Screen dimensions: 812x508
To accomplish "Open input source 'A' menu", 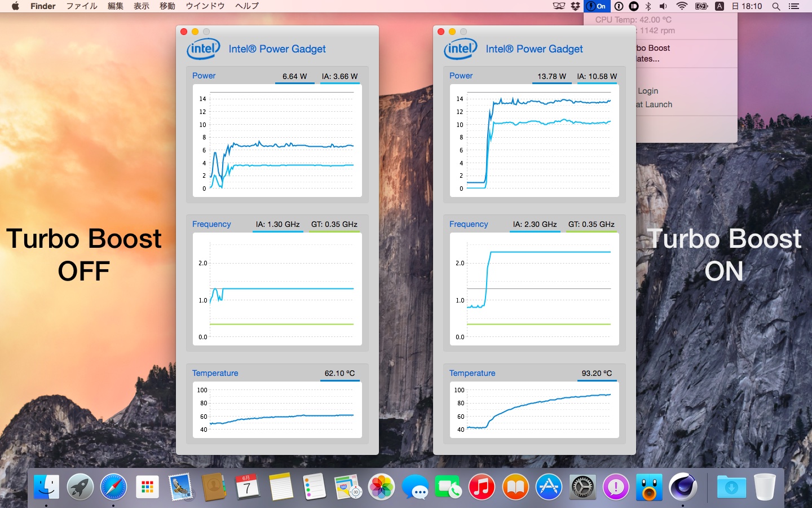I will tap(720, 6).
